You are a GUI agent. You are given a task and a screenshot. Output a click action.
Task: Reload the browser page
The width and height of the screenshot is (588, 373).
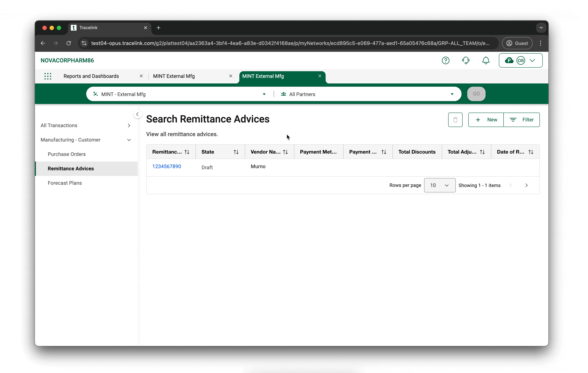coord(69,43)
